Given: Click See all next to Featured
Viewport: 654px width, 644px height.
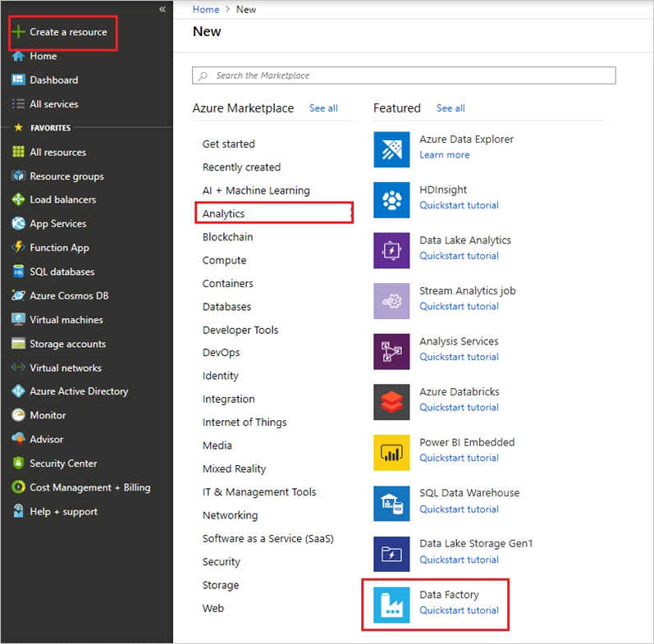Looking at the screenshot, I should [x=450, y=108].
